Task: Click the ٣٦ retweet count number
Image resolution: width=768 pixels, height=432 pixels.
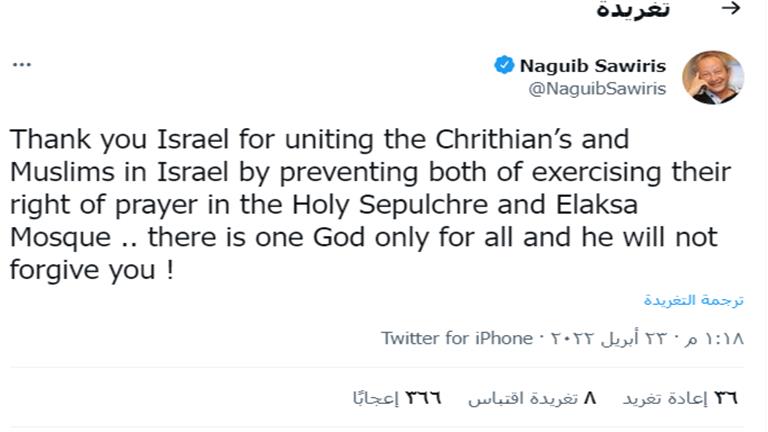Action: [x=725, y=398]
